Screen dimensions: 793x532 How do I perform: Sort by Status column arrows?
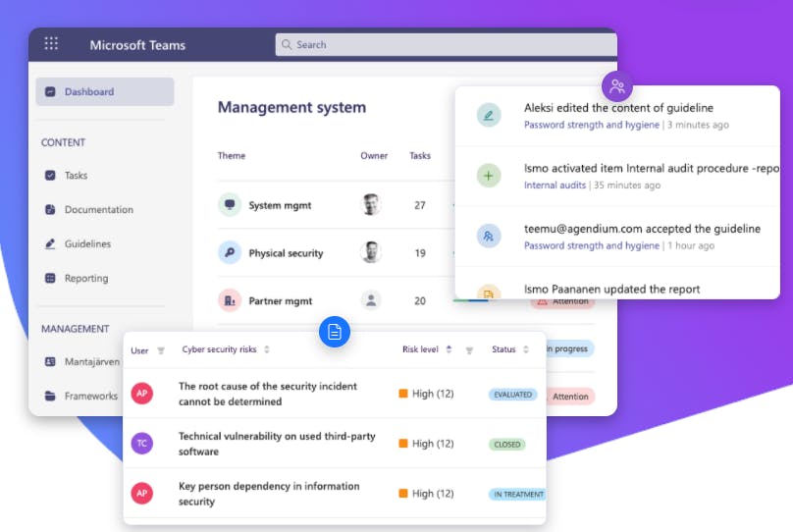526,349
